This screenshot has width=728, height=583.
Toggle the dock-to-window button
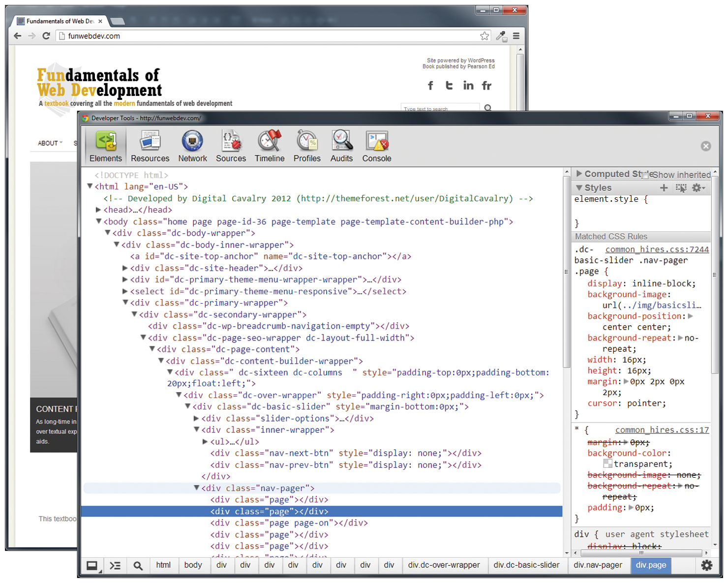[x=92, y=566]
